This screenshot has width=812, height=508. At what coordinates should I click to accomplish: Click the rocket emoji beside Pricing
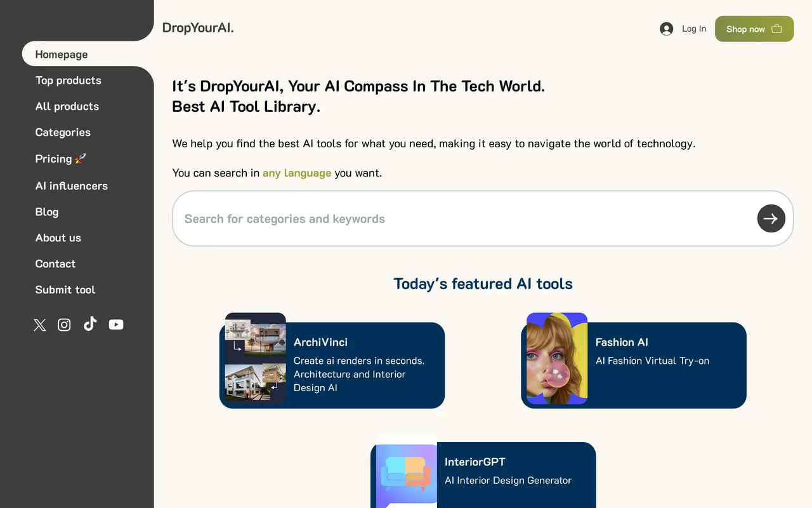coord(80,159)
